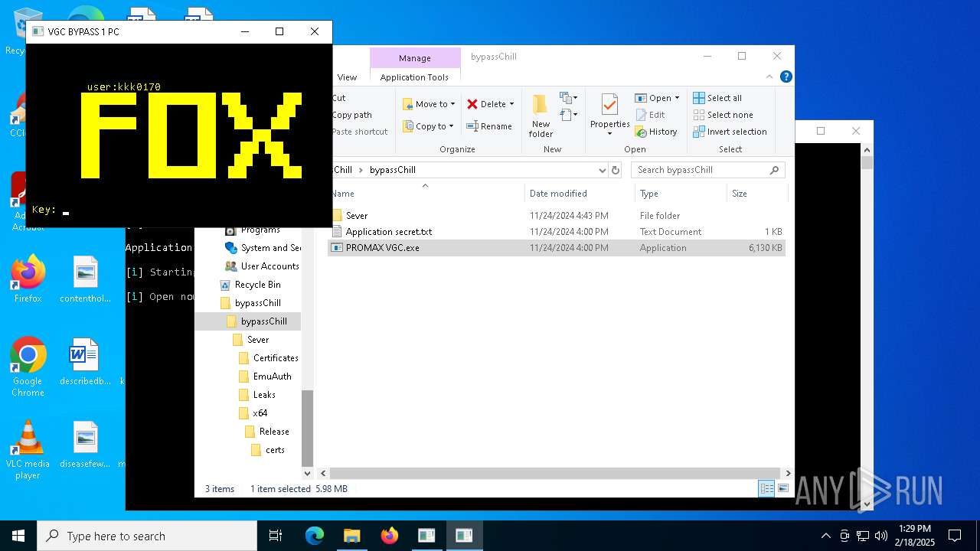Click bypassChill segment in address bar
The image size is (980, 551).
(393, 170)
